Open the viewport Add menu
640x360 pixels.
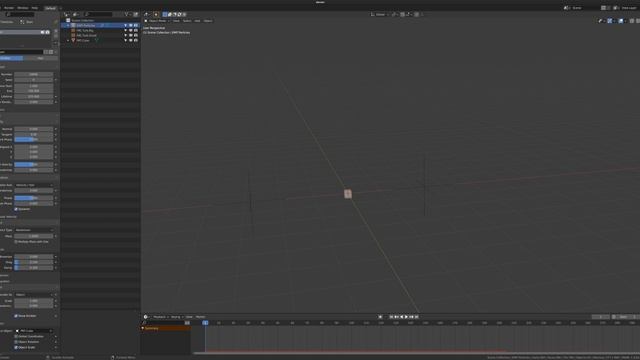(198, 21)
